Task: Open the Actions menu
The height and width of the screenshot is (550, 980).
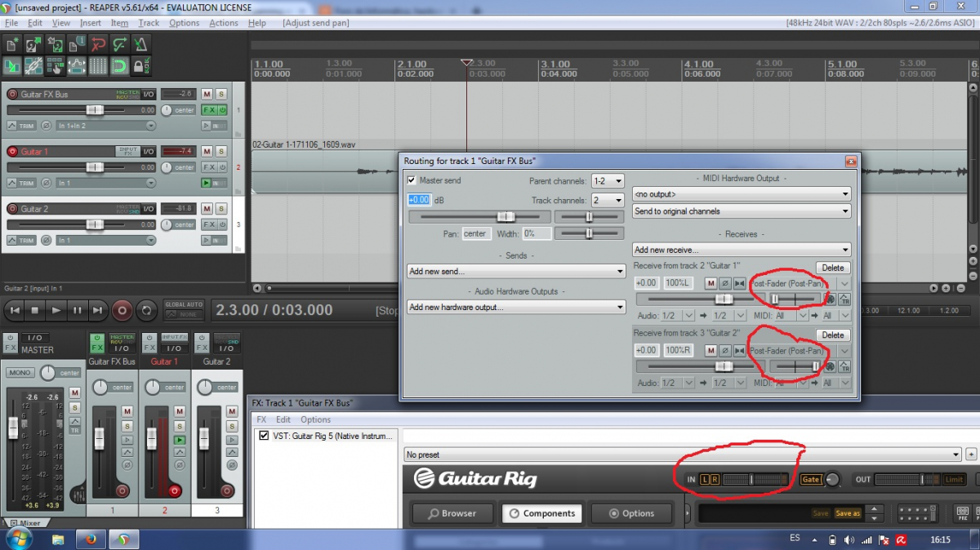Action: (224, 23)
